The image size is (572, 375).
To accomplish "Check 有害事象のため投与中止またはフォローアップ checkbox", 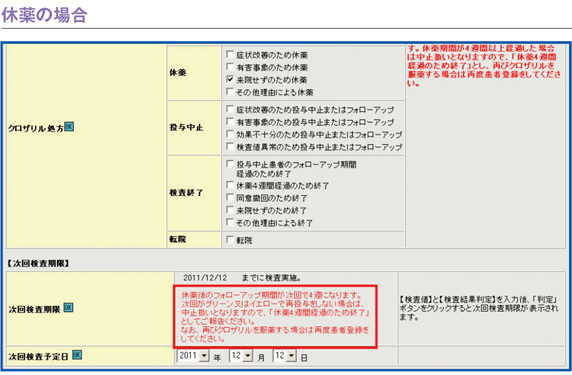I will (230, 121).
